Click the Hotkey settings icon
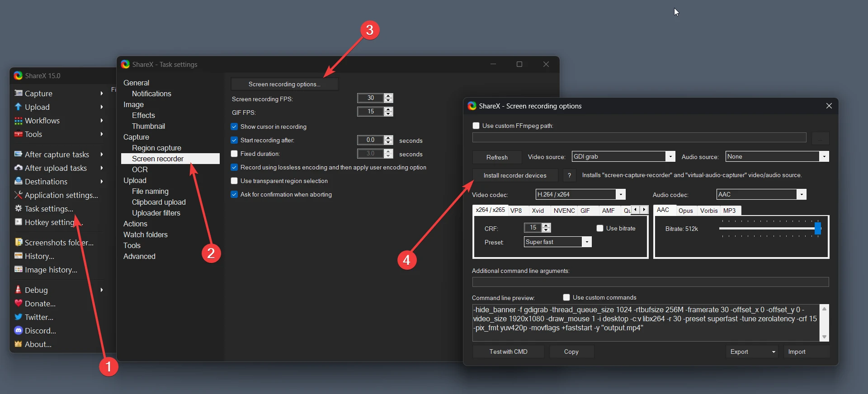Screen dimensions: 868x394 point(19,222)
